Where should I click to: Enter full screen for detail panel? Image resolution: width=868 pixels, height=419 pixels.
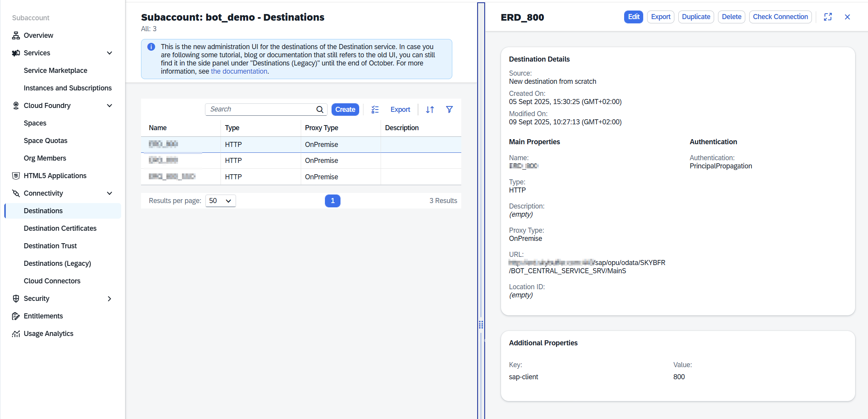[x=828, y=17]
